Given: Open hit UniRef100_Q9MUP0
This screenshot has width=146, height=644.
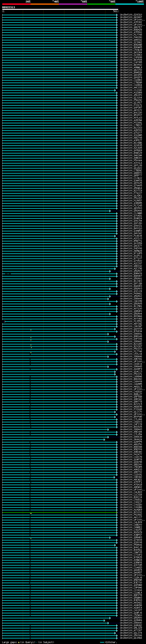Looking at the screenshot, I should pyautogui.click(x=131, y=311).
